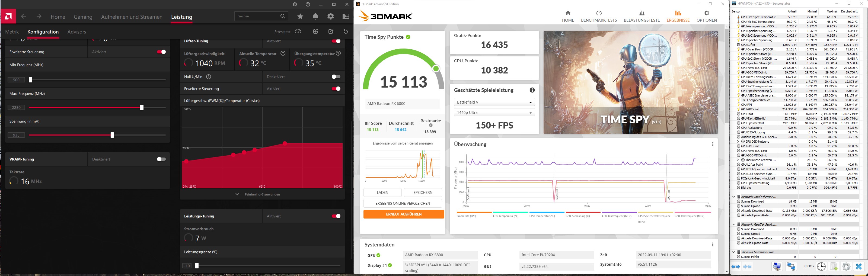Image resolution: width=868 pixels, height=276 pixels.
Task: Click HWiNFO collapse columns arrows icon
Action: (747, 267)
